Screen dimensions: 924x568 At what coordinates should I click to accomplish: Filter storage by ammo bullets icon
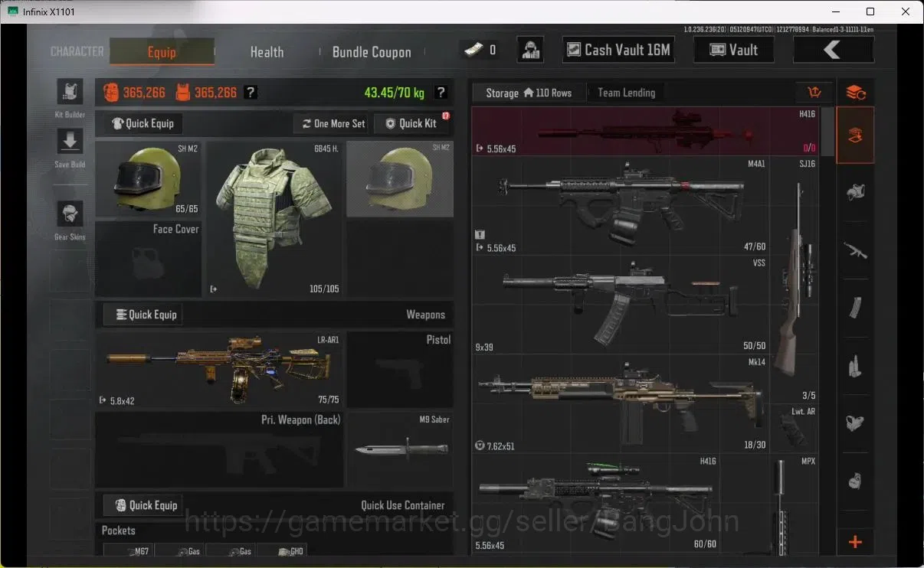coord(856,366)
